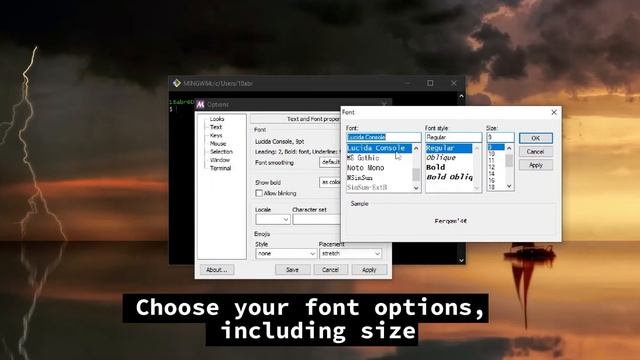This screenshot has height=360, width=640.
Task: Click Apply in the Font dialog
Action: [536, 165]
